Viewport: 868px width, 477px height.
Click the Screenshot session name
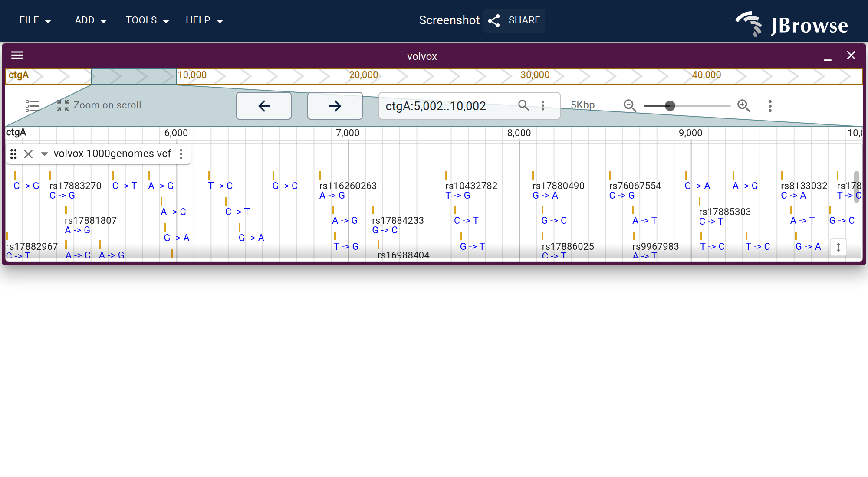[x=449, y=20]
